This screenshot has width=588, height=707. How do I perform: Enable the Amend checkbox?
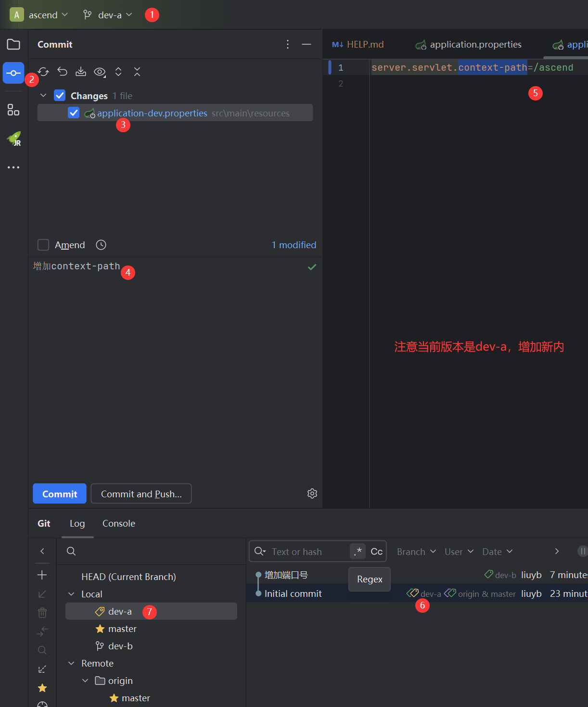(43, 245)
